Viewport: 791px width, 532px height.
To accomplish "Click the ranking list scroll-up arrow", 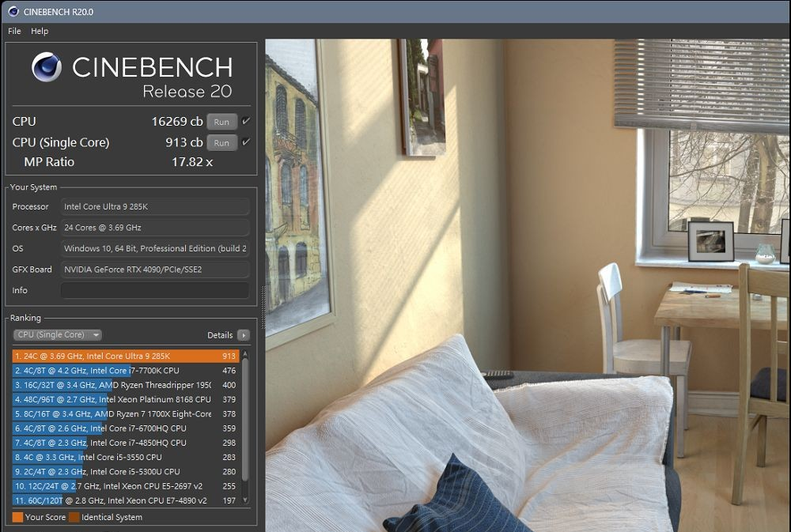I will click(x=245, y=354).
